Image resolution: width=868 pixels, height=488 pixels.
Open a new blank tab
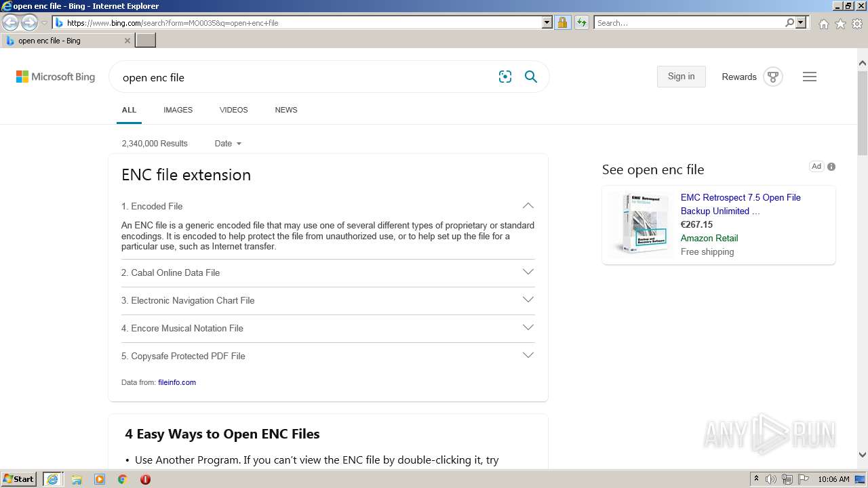(x=146, y=41)
